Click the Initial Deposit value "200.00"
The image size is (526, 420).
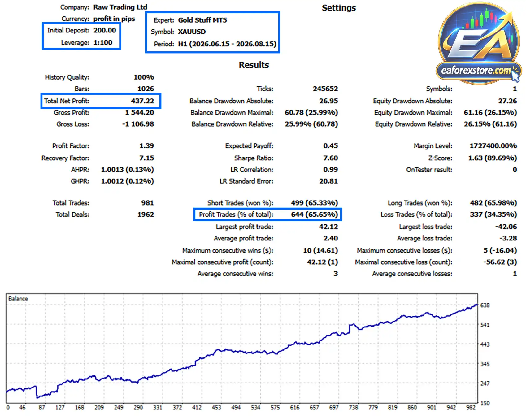click(105, 30)
